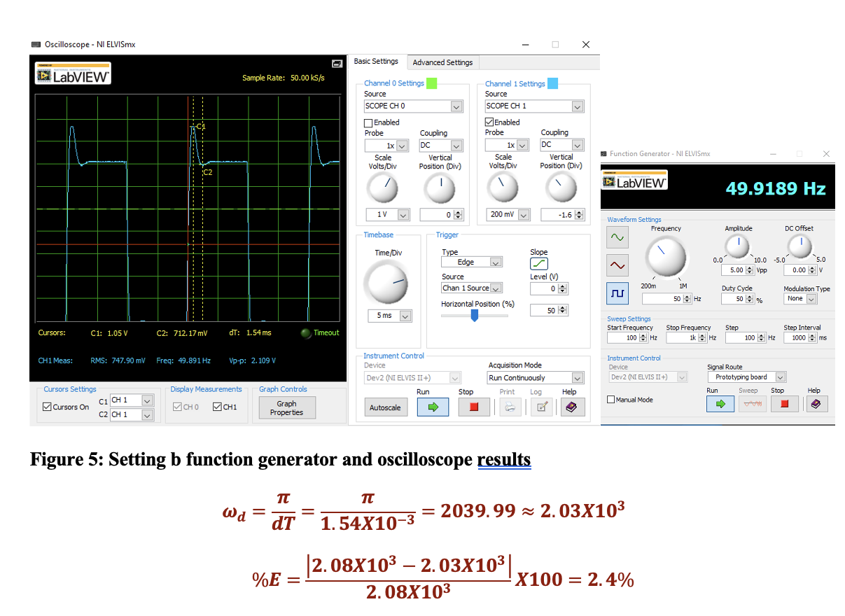
Task: Select the triangle waveform in Function Generator
Action: [617, 265]
